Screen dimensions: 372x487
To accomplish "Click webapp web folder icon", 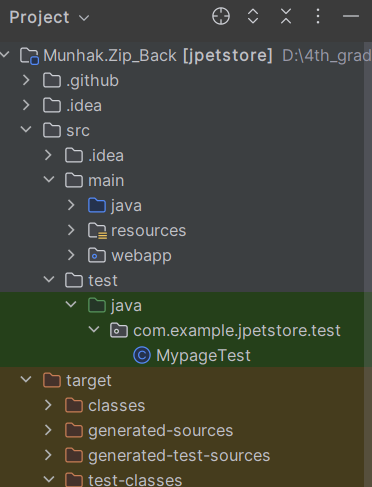I will pos(97,256).
